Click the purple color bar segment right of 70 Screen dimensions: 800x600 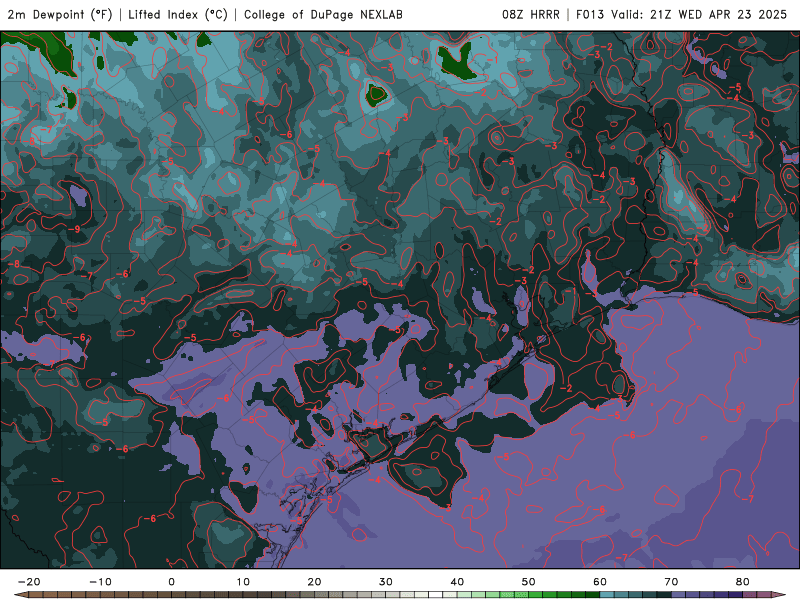pos(679,595)
